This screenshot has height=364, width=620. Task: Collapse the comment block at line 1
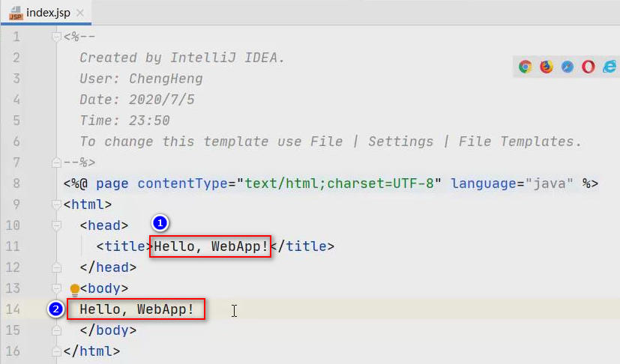55,37
